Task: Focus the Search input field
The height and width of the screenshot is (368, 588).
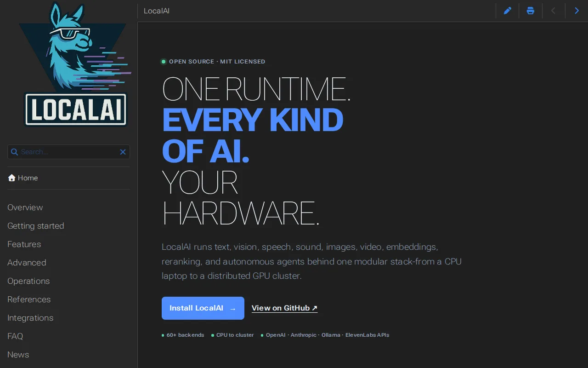Action: click(x=69, y=152)
